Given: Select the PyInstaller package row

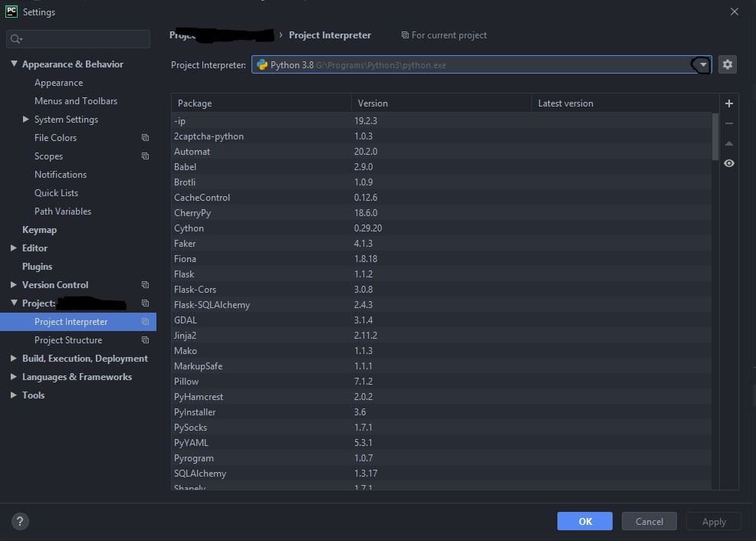Looking at the screenshot, I should tap(441, 412).
